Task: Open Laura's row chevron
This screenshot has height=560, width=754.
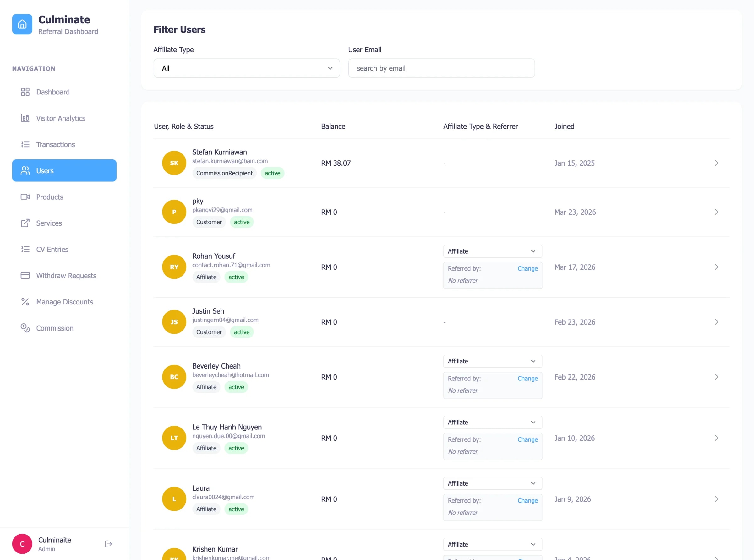Action: tap(716, 499)
